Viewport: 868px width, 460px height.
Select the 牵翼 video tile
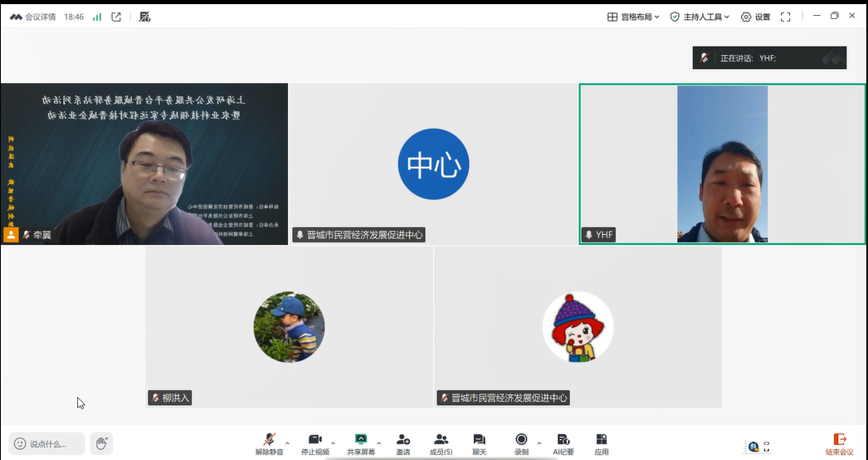click(x=144, y=164)
